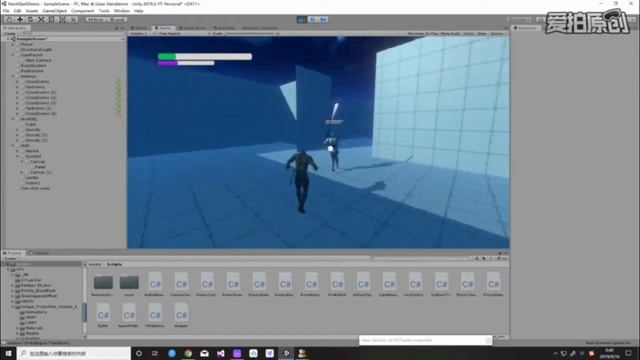
Task: Click the Unity icon on the taskbar
Action: pyautogui.click(x=286, y=353)
